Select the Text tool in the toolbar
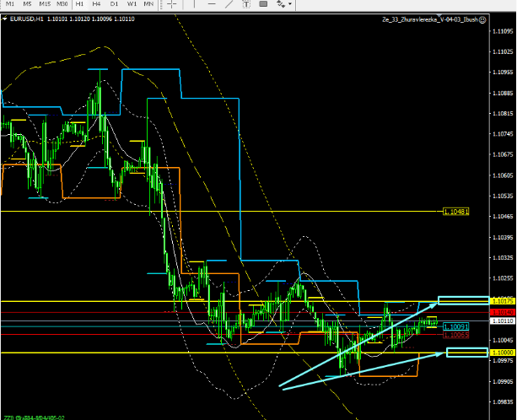Viewport: 517px width, 420px height. (x=246, y=4)
